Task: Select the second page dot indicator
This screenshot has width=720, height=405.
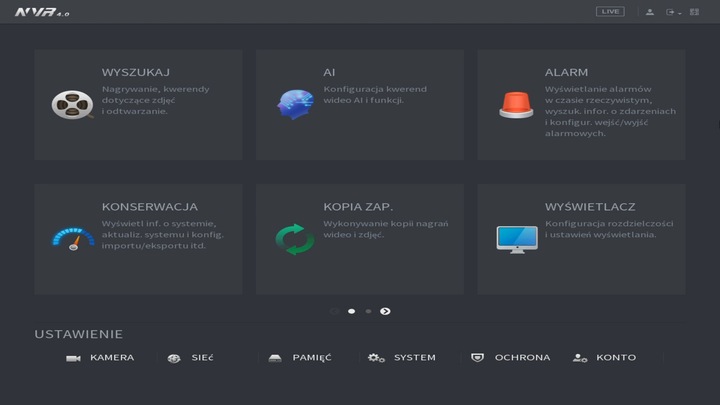Action: pyautogui.click(x=368, y=311)
